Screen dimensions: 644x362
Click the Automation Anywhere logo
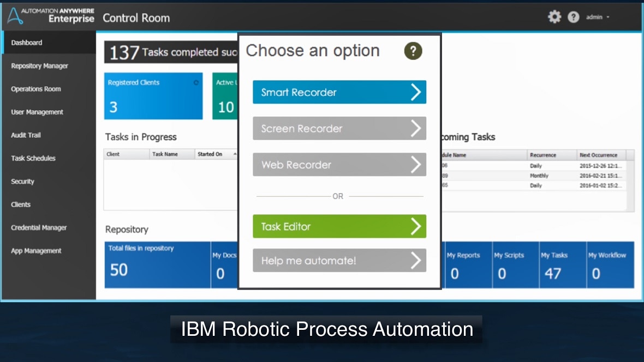pyautogui.click(x=51, y=16)
